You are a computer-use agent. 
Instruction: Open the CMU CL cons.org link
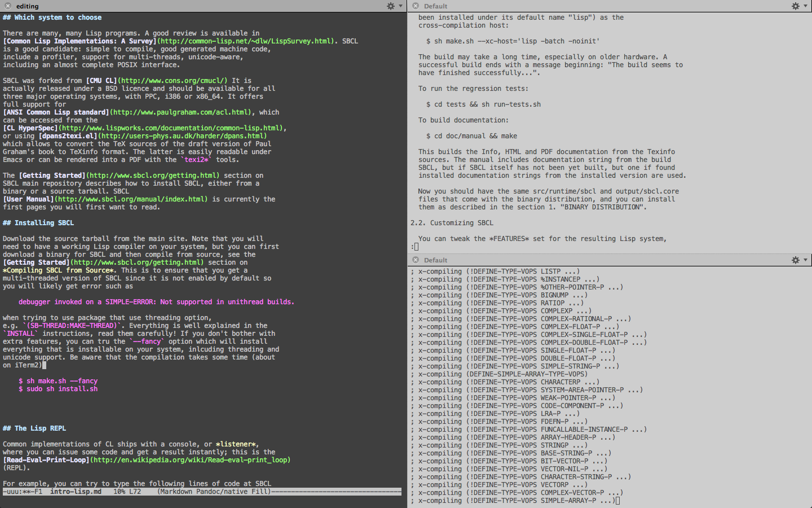click(x=173, y=81)
